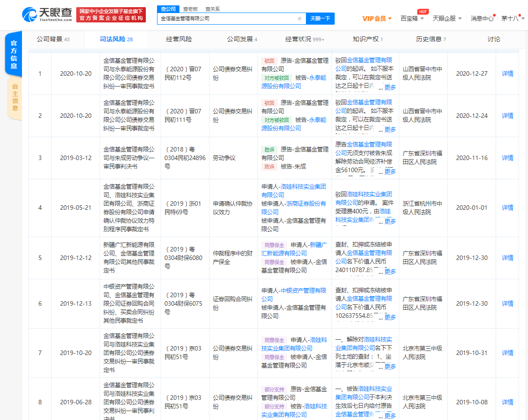Open 详情 for the row dated 2019-10-31
The image size is (528, 420).
pyautogui.click(x=507, y=353)
